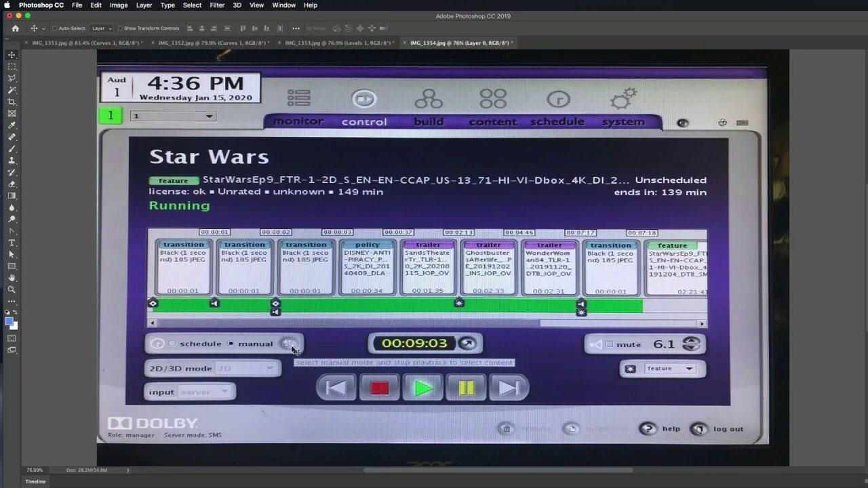Skip to the previous clip button
868x488 pixels.
tap(336, 388)
